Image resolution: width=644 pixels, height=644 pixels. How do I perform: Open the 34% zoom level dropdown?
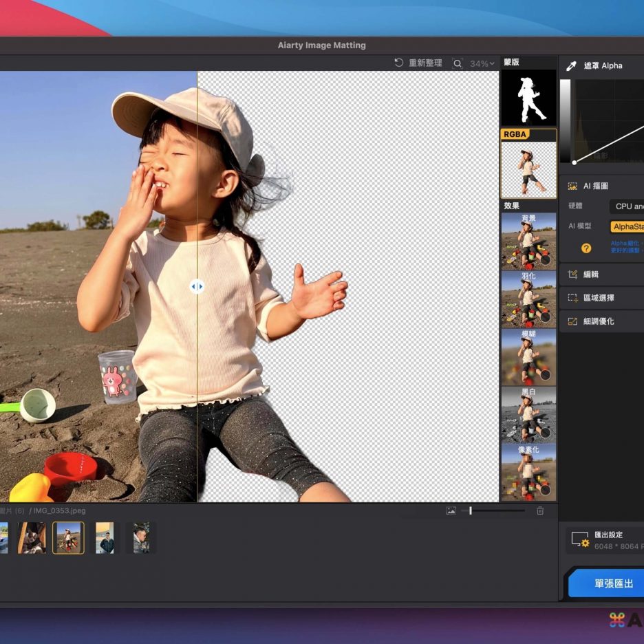click(x=482, y=63)
